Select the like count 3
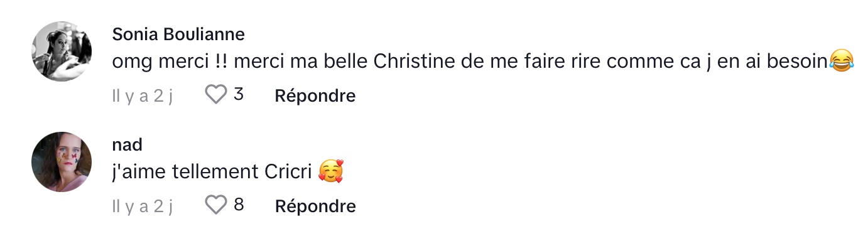Screen dimensions: 868x236 click(x=238, y=95)
